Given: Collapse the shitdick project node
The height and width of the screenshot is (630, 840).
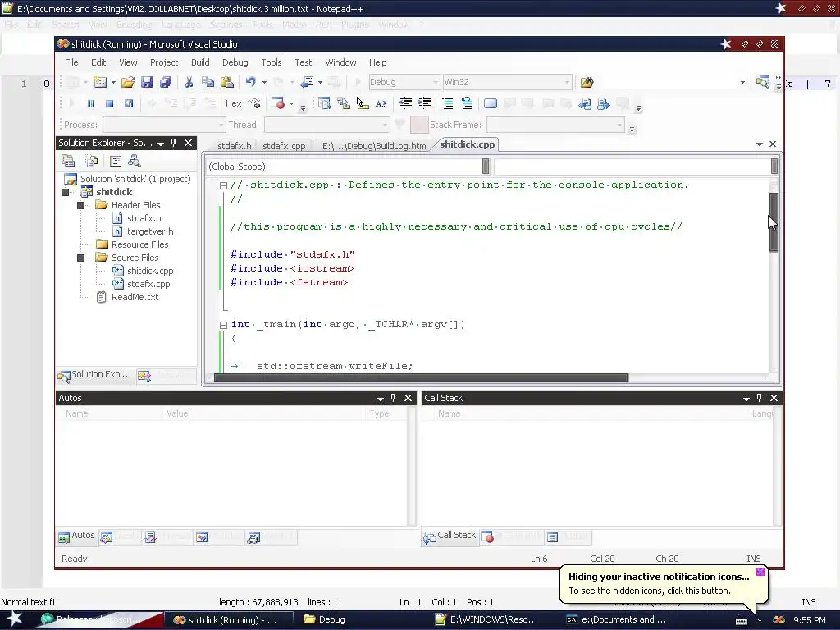Looking at the screenshot, I should point(66,192).
